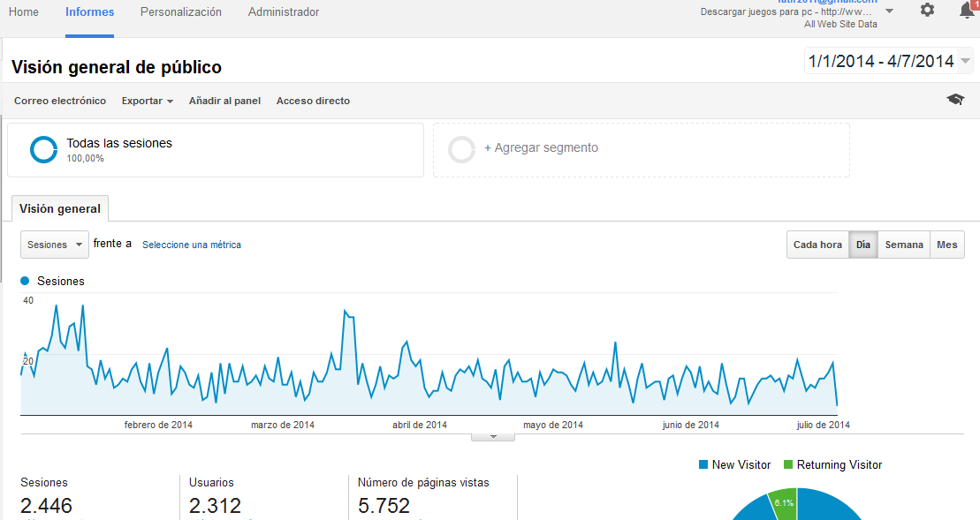Click Añadir al panel

pyautogui.click(x=225, y=101)
